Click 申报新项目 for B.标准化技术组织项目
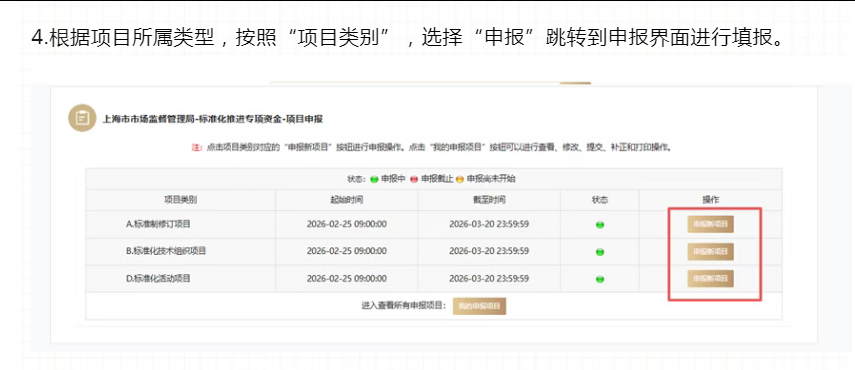 point(710,251)
